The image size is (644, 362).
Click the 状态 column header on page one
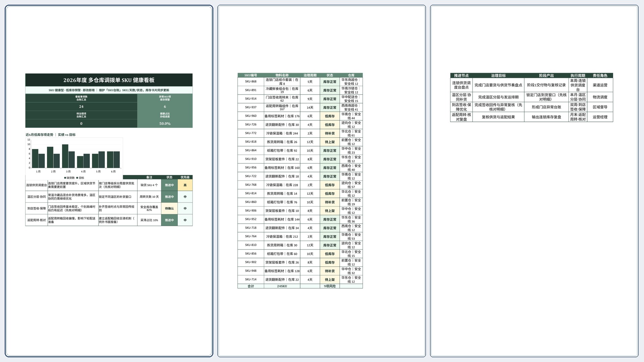tap(169, 177)
